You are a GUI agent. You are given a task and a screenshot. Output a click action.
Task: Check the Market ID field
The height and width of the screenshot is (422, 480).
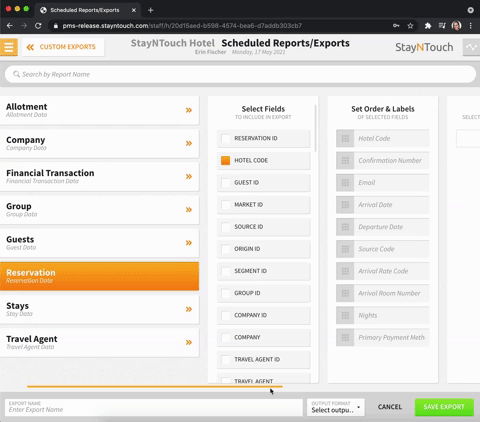pyautogui.click(x=226, y=205)
